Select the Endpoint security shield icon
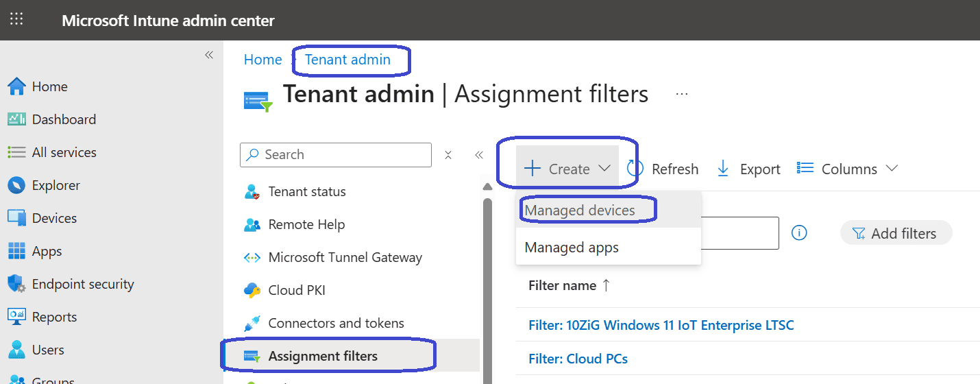Viewport: 980px width, 384px height. (16, 284)
